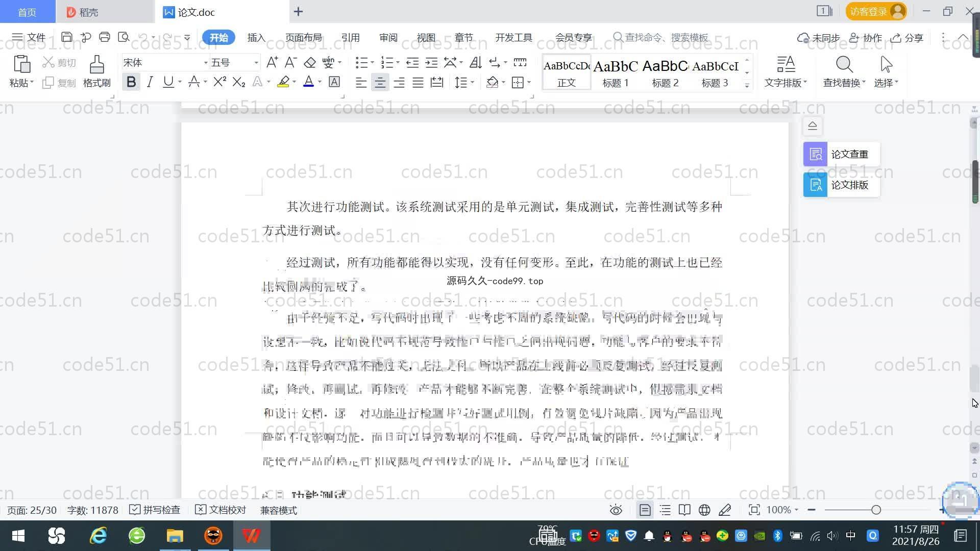Click the 协作 collaborate button
Viewport: 980px width, 551px height.
pos(865,38)
